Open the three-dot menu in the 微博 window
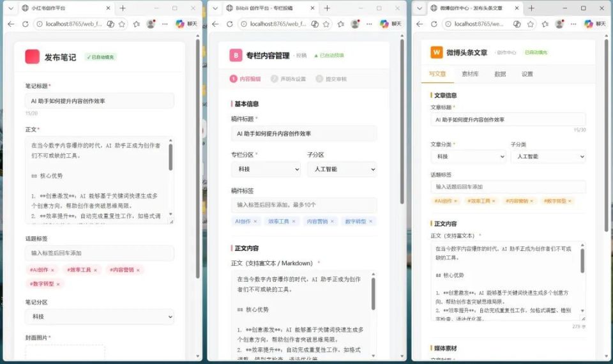613x364 pixels. pyautogui.click(x=573, y=24)
